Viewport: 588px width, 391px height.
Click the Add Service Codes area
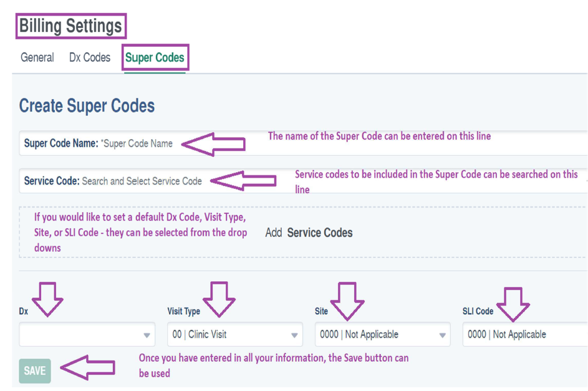309,233
